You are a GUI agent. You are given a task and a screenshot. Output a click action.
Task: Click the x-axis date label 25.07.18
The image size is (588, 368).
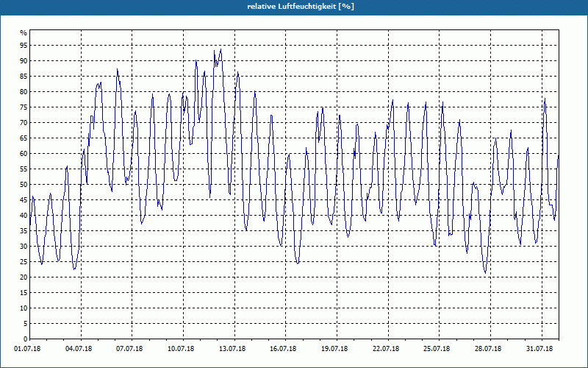(437, 349)
